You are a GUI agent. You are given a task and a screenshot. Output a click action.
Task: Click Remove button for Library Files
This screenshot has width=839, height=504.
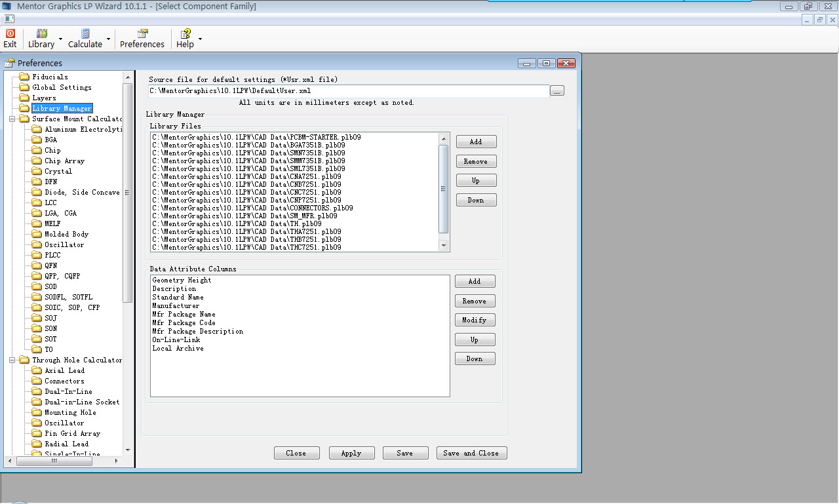tap(476, 161)
